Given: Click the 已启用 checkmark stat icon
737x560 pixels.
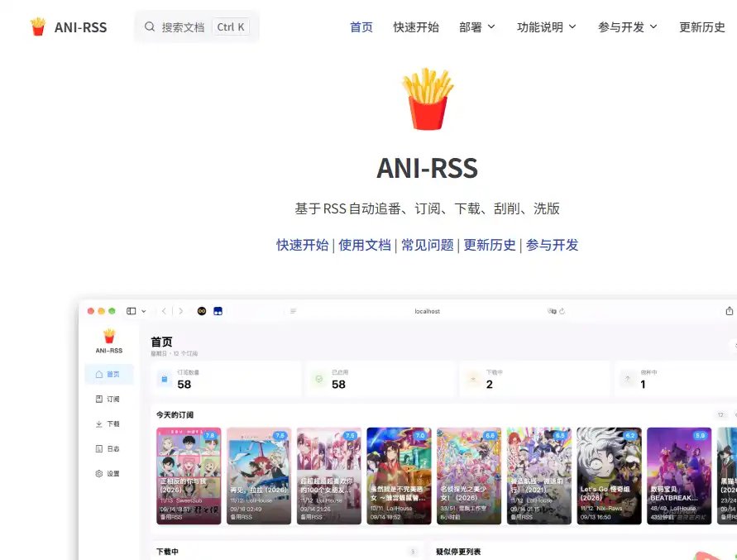Looking at the screenshot, I should [318, 379].
